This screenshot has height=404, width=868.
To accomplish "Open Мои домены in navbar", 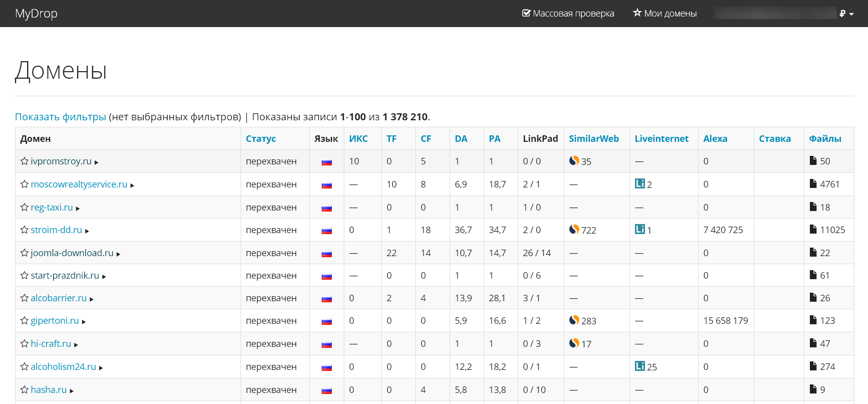I will pyautogui.click(x=665, y=14).
